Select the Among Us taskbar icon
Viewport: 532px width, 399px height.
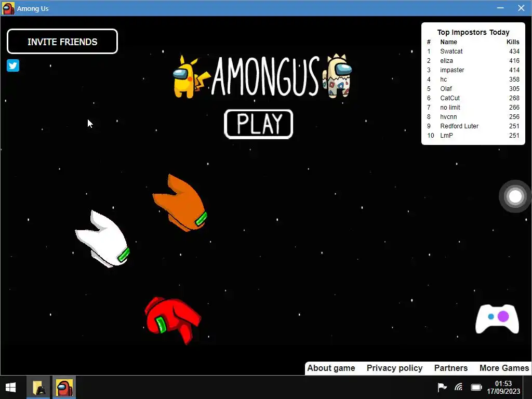click(64, 388)
